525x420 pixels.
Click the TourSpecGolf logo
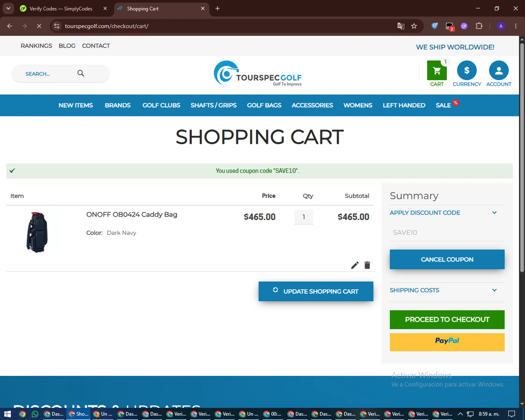258,73
